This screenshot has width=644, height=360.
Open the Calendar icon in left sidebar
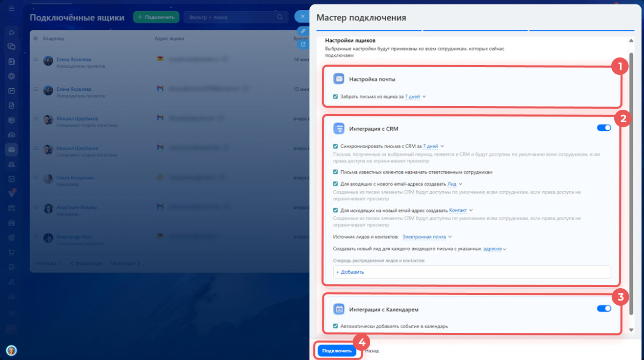[11, 91]
